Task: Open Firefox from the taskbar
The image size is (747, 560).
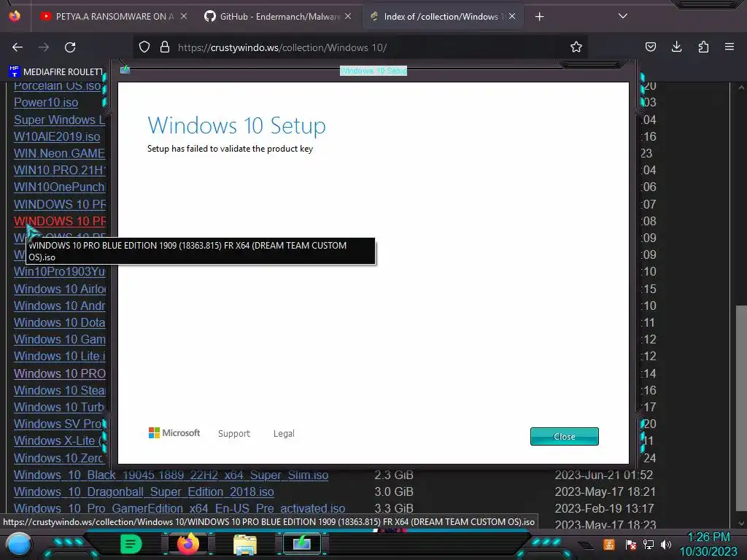Action: click(x=187, y=544)
